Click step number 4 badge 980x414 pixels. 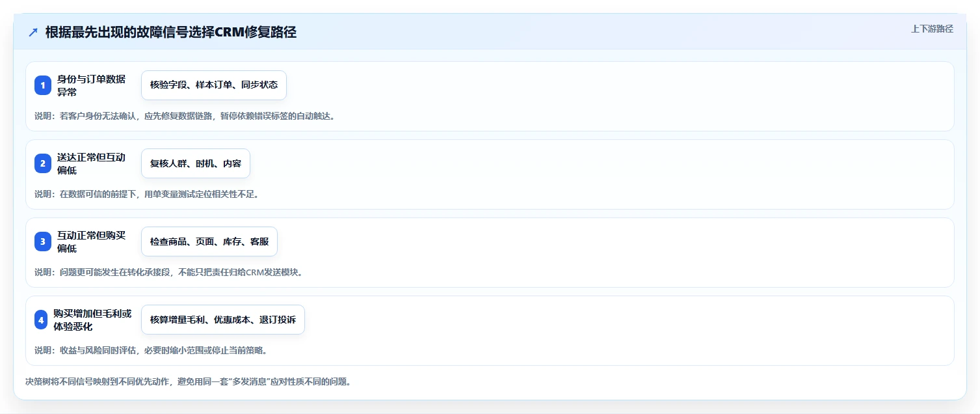(x=41, y=320)
